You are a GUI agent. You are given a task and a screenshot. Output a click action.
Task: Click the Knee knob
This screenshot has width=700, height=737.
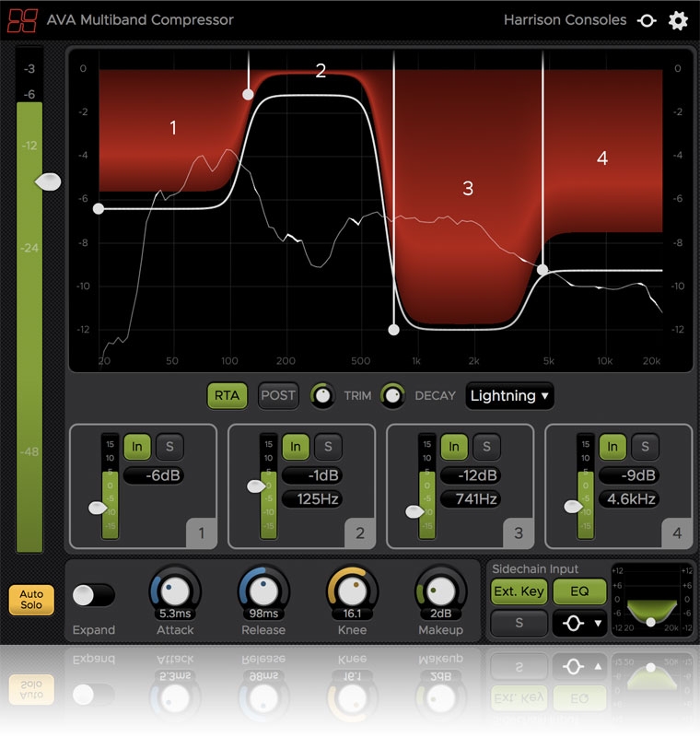pyautogui.click(x=352, y=588)
